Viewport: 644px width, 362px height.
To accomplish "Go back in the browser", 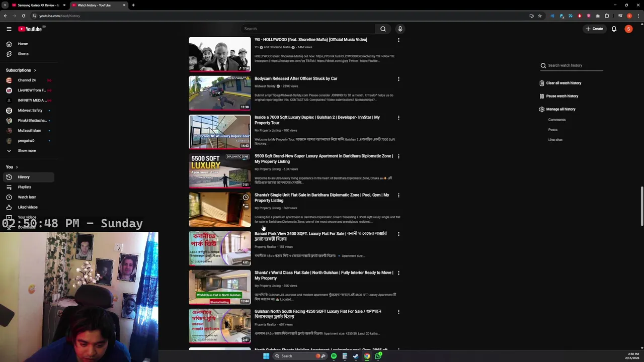I will pyautogui.click(x=5, y=16).
